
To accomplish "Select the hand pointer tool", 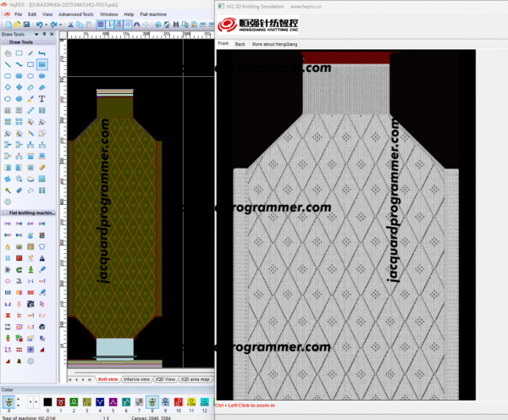I will [8, 53].
